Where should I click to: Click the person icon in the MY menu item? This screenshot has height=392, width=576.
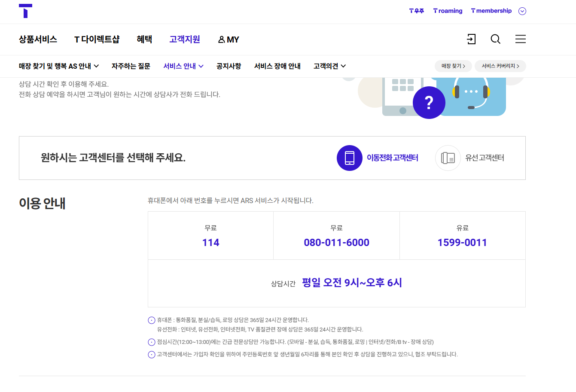click(x=221, y=40)
